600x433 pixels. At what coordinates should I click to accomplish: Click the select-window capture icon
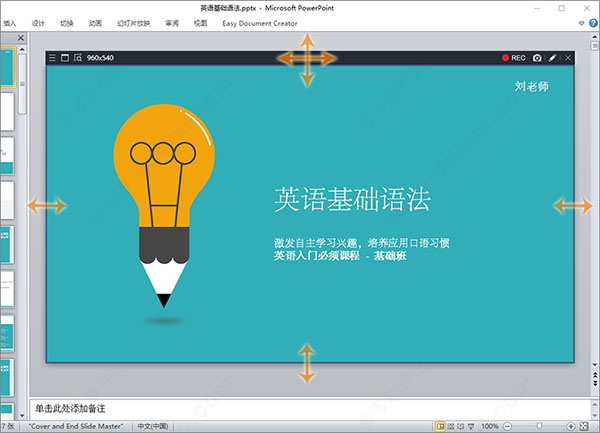(x=77, y=59)
